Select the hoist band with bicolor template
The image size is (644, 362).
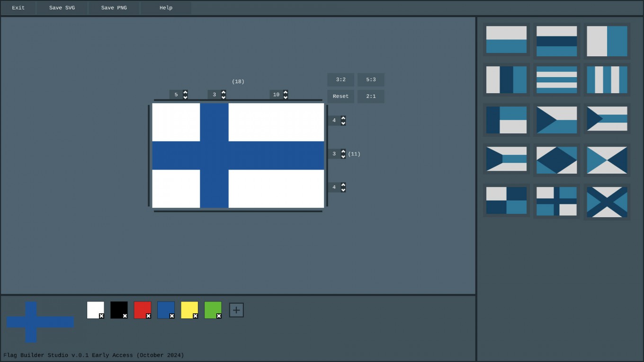(506, 120)
